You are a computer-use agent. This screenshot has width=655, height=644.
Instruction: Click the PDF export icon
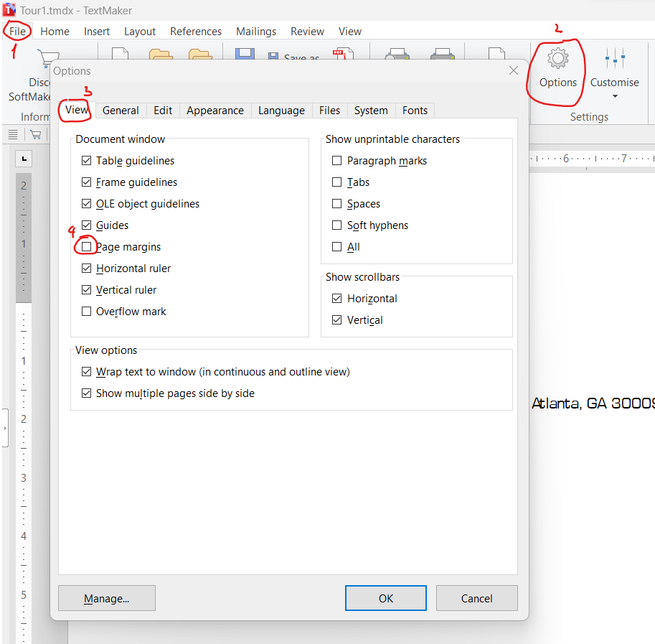340,56
